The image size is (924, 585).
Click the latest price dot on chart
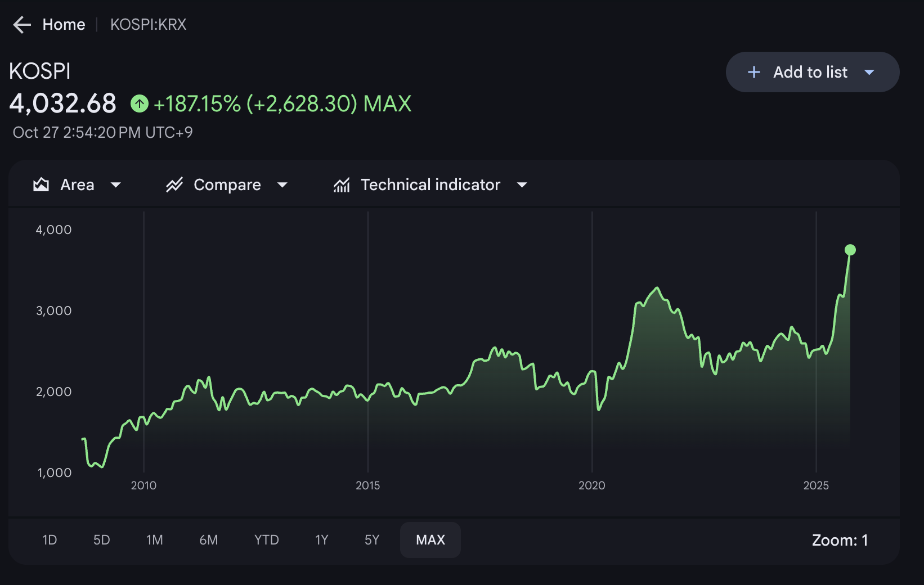(850, 250)
